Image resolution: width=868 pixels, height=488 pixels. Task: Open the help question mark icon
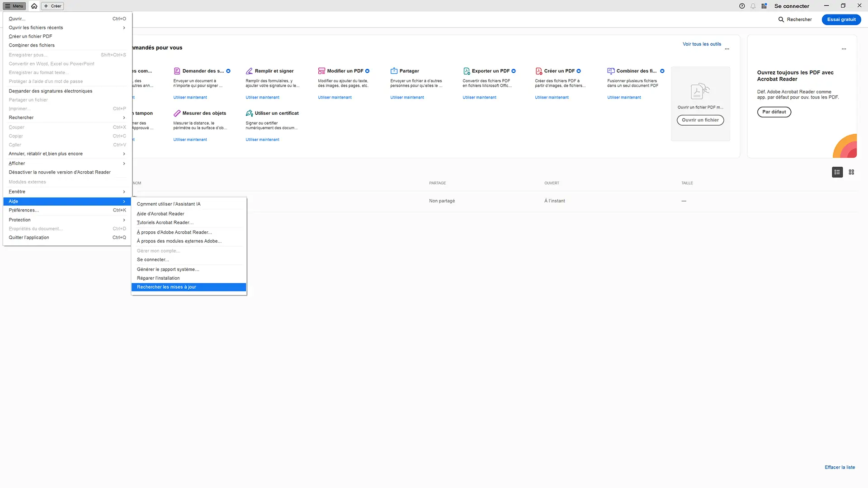pyautogui.click(x=742, y=6)
